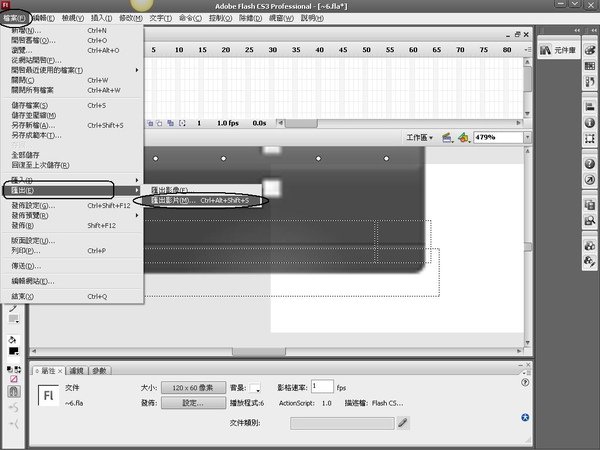
Task: Click the black and white / swap colors icons
Action: click(14, 369)
